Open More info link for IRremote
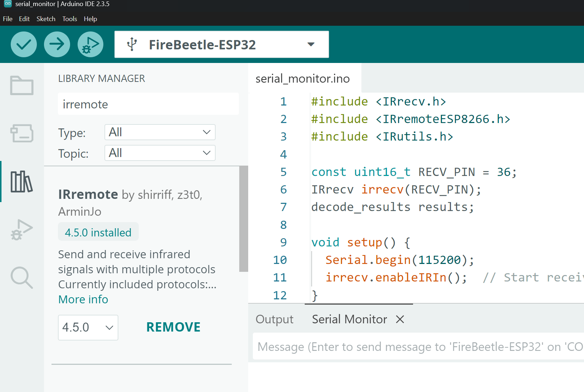 click(x=83, y=299)
